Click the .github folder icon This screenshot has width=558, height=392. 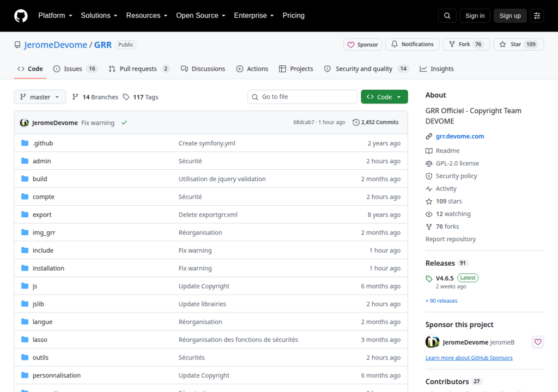25,143
